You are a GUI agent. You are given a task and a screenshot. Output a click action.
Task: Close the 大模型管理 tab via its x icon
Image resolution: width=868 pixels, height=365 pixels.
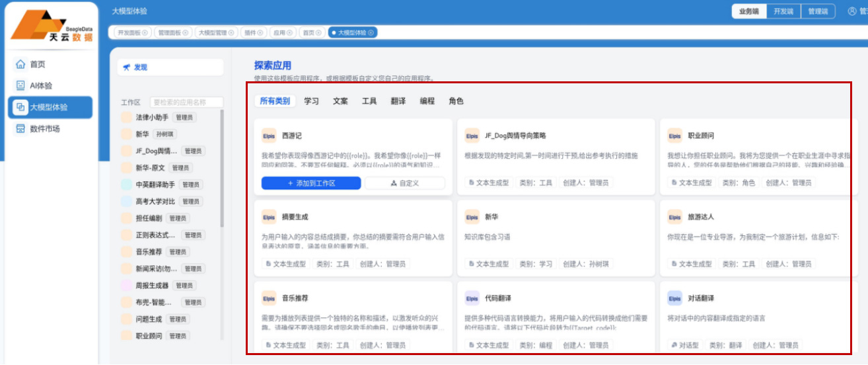pos(232,32)
